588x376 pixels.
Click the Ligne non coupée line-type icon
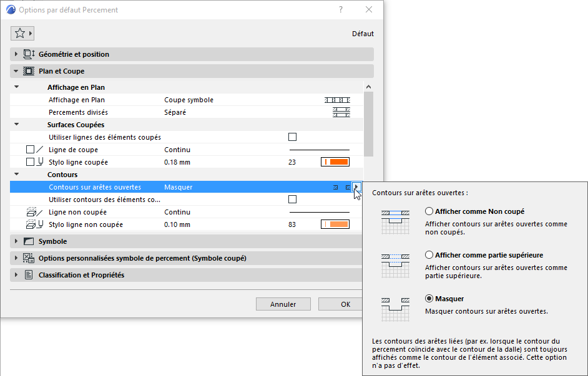(34, 212)
